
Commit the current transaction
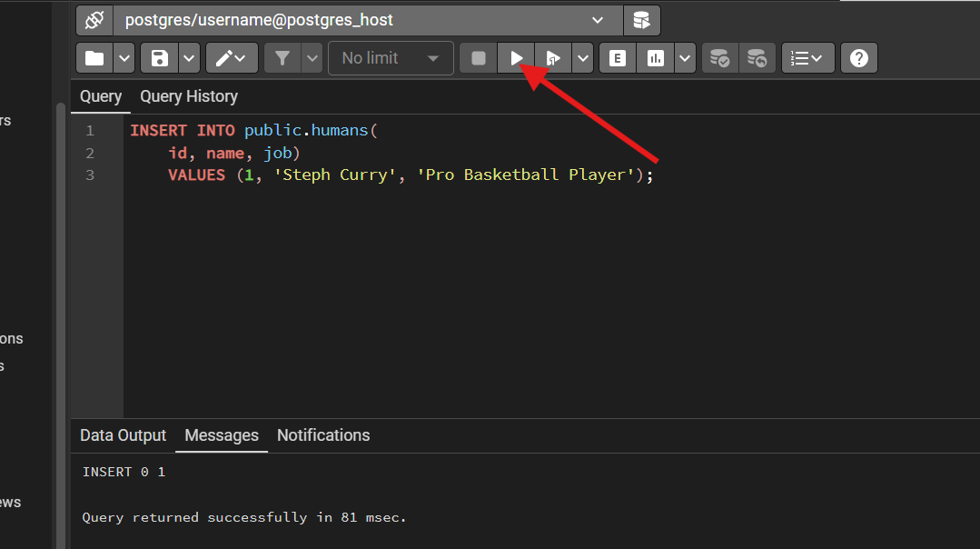pos(719,57)
